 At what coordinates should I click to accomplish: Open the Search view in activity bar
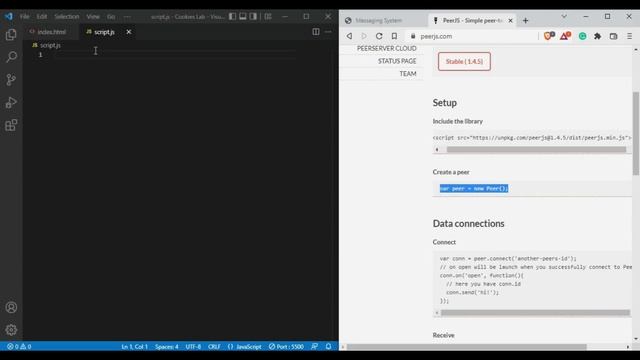coord(11,57)
